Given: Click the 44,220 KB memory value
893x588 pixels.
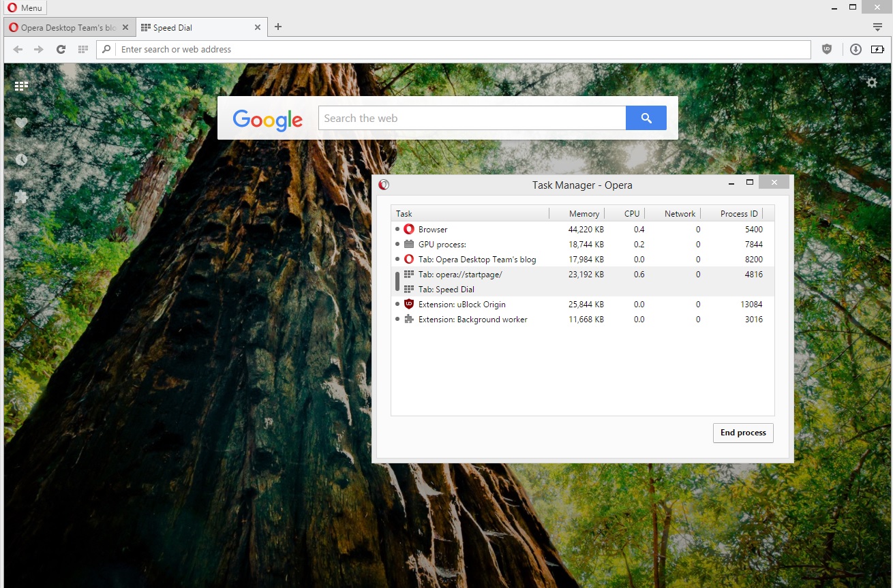Looking at the screenshot, I should click(586, 230).
